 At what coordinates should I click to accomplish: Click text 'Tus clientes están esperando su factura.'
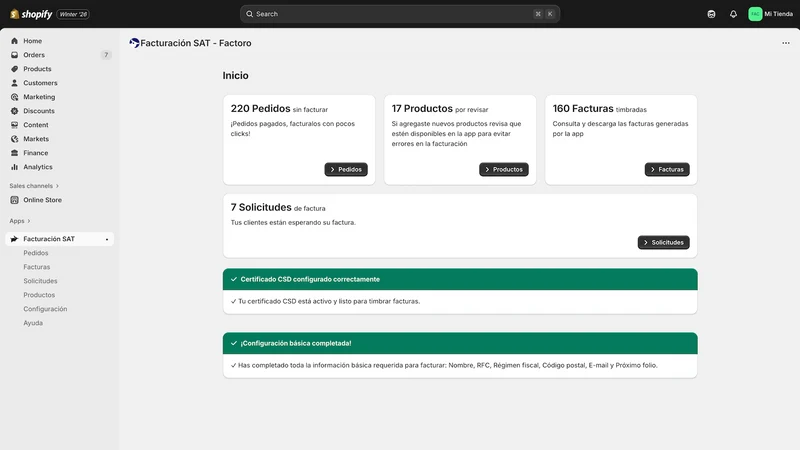(293, 222)
